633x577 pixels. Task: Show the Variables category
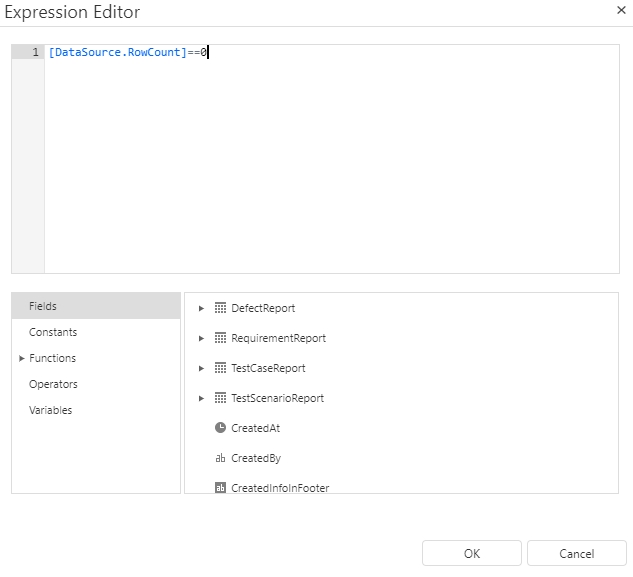[50, 410]
